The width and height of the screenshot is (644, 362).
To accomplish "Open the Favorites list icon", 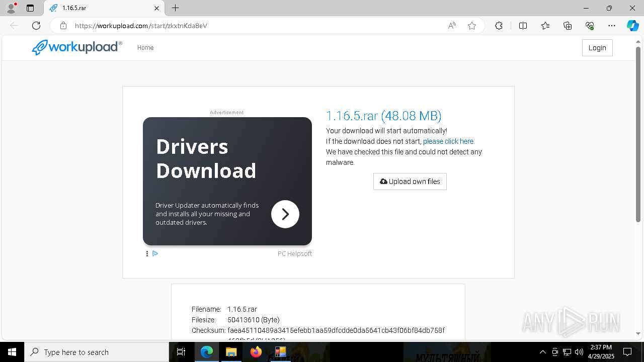I will pos(545,26).
